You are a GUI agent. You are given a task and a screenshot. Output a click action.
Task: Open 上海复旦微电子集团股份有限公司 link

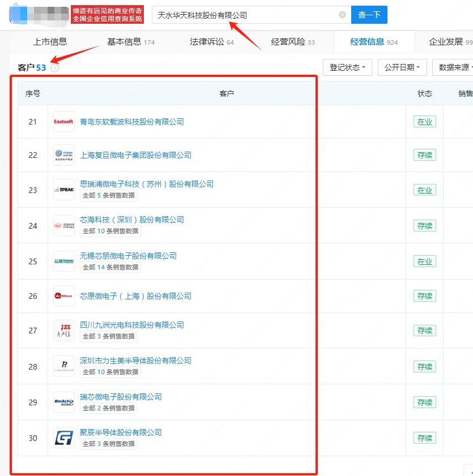point(135,155)
